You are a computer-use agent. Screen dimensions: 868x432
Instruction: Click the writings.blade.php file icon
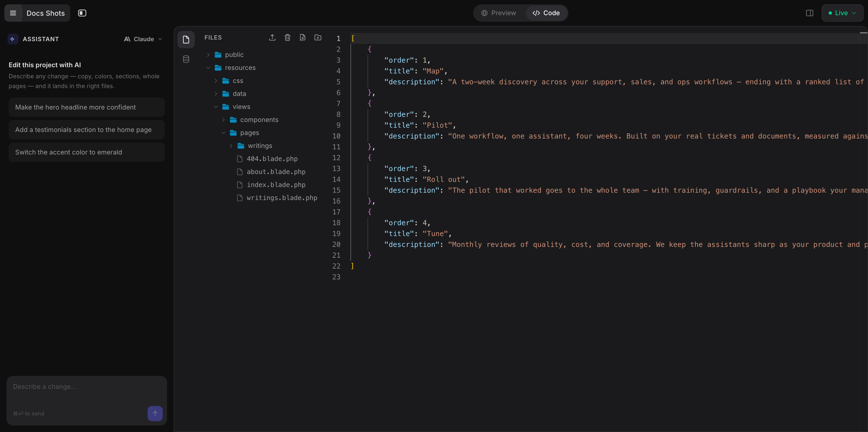click(240, 198)
